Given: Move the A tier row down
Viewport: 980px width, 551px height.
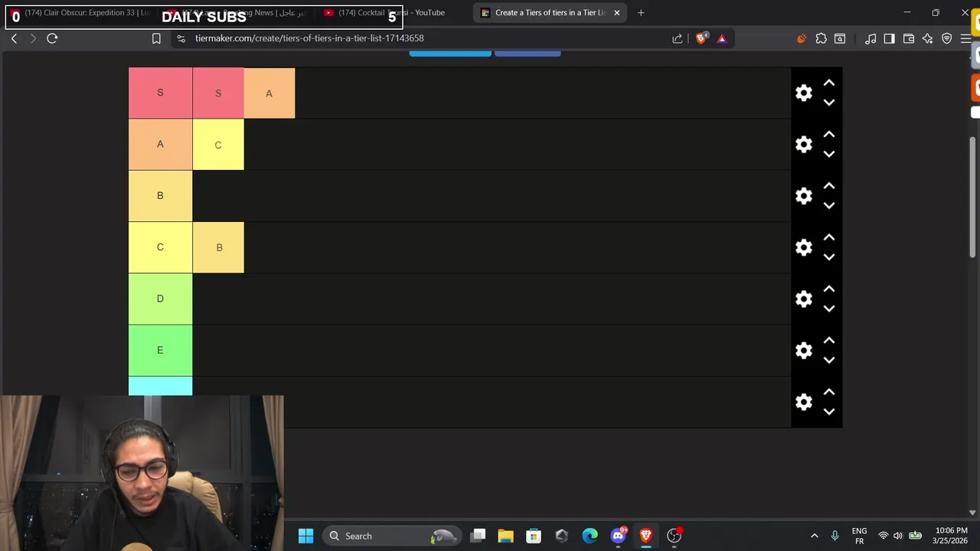Looking at the screenshot, I should [x=828, y=154].
